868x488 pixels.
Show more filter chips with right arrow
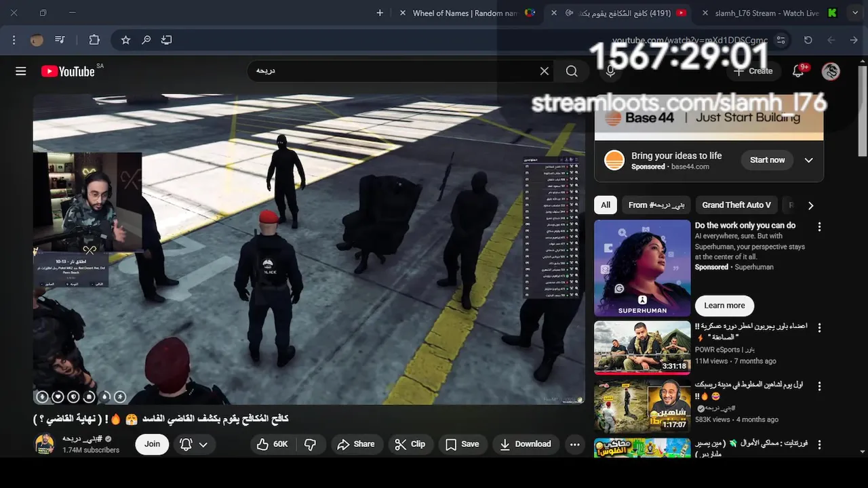tap(810, 205)
